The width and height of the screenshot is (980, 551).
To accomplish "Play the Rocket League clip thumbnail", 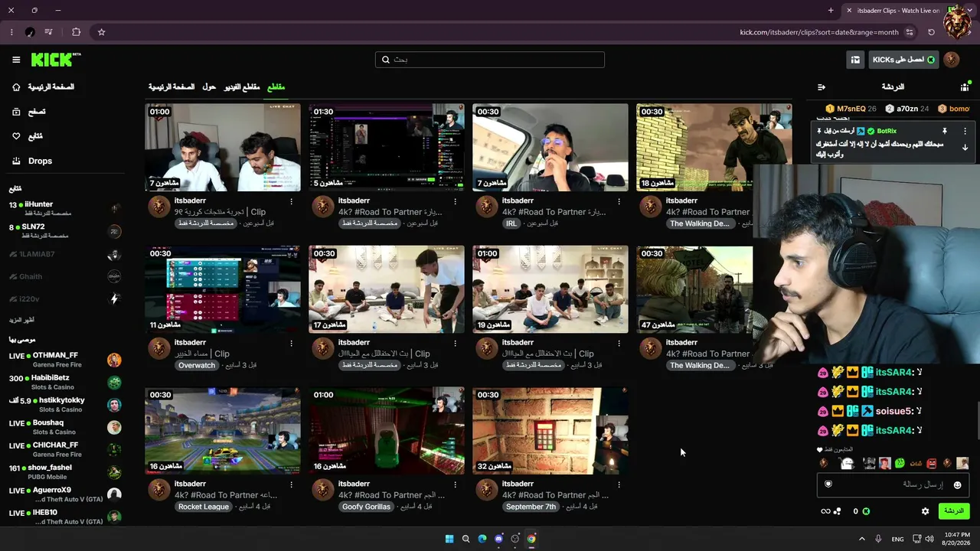I will point(223,431).
